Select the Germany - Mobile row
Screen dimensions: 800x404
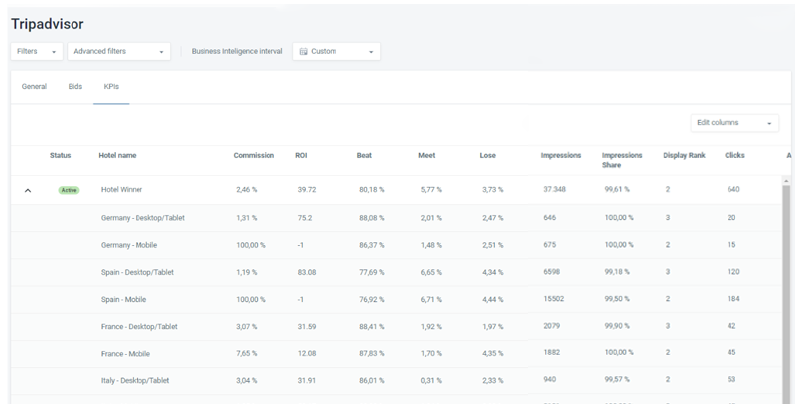(x=396, y=245)
